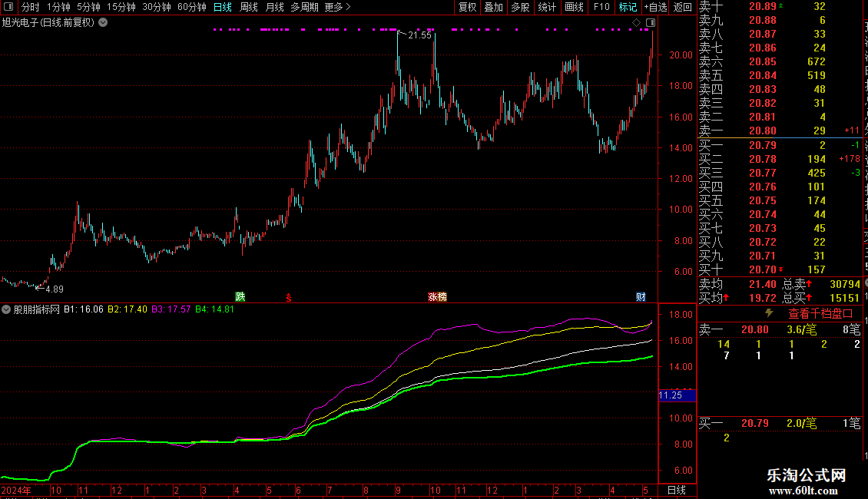The width and height of the screenshot is (868, 499).
Task: Click the 画线 draw line button
Action: tap(574, 7)
